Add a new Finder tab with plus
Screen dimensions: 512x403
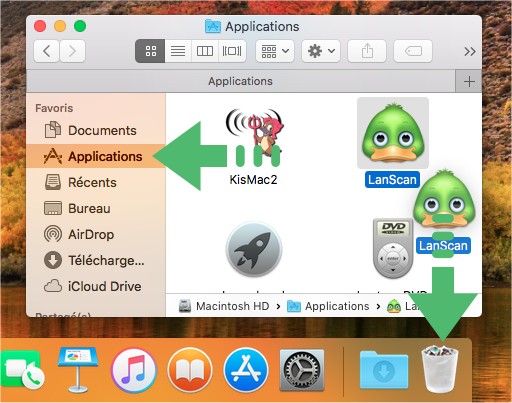[469, 81]
